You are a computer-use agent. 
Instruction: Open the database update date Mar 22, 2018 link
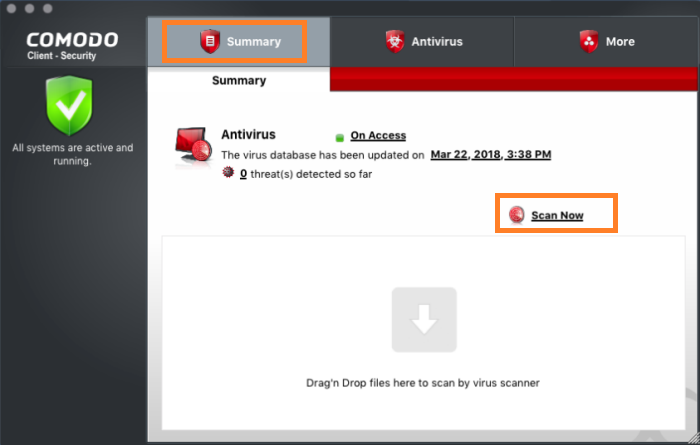coord(491,154)
